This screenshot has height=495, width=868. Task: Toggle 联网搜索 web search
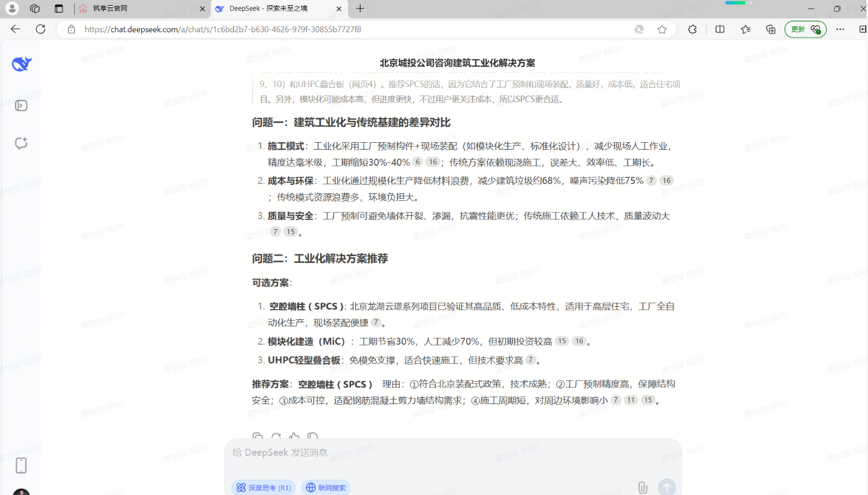(326, 488)
